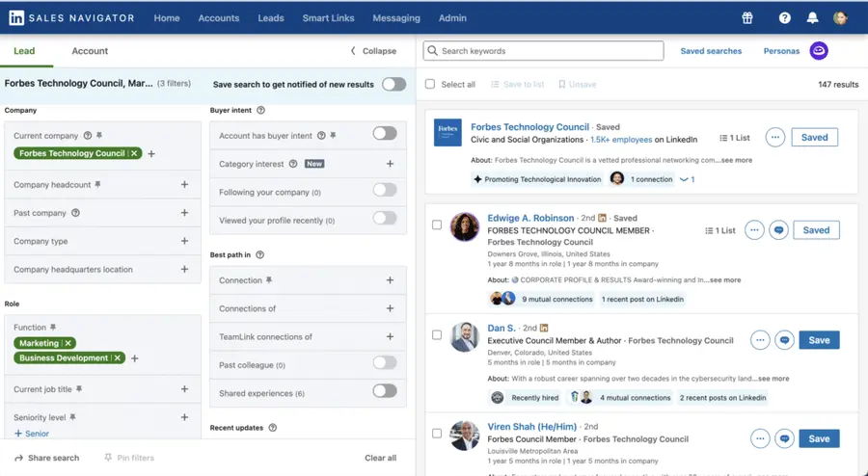The image size is (868, 476).
Task: Open the help question mark icon
Action: pyautogui.click(x=784, y=17)
